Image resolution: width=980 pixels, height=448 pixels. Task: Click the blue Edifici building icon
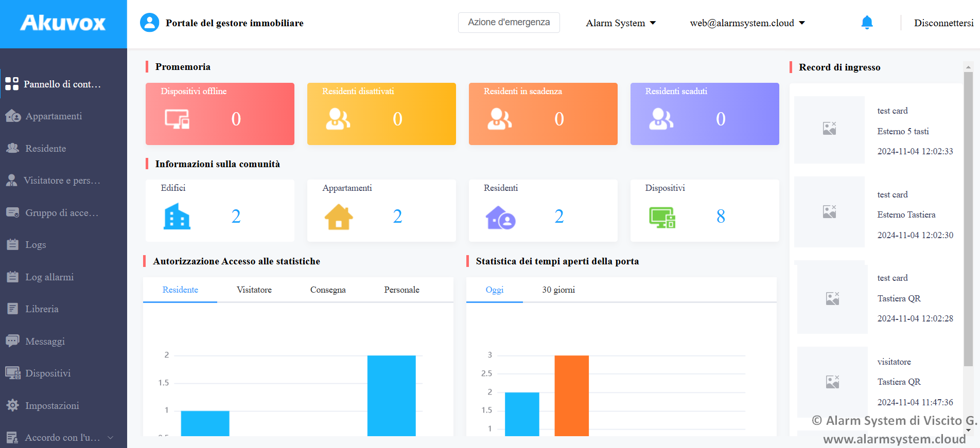pos(177,216)
